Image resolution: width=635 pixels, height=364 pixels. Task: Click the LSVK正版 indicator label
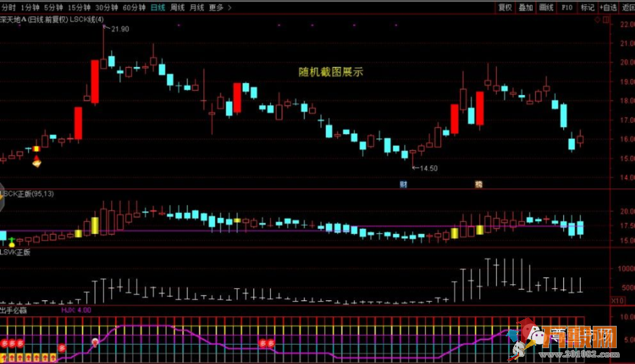(x=15, y=252)
